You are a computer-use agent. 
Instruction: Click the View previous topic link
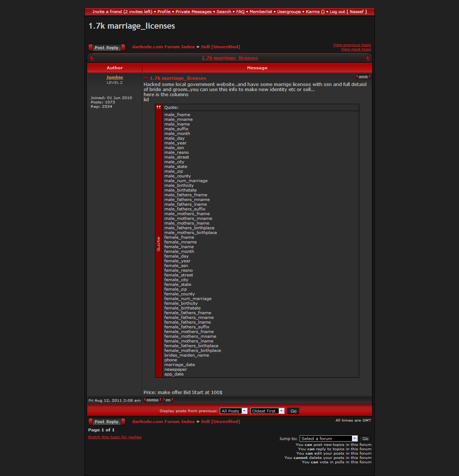tap(352, 45)
